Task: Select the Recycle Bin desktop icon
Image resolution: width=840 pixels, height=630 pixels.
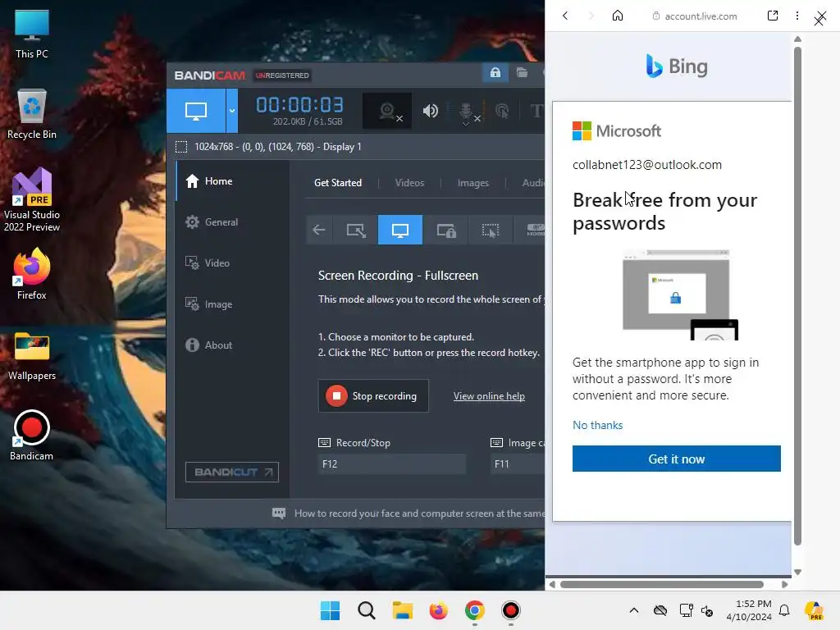Action: point(32,114)
